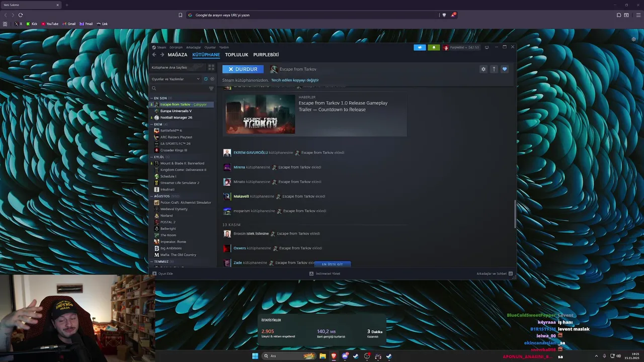Collapse the EKİM category
The image size is (644, 362).
[151, 124]
